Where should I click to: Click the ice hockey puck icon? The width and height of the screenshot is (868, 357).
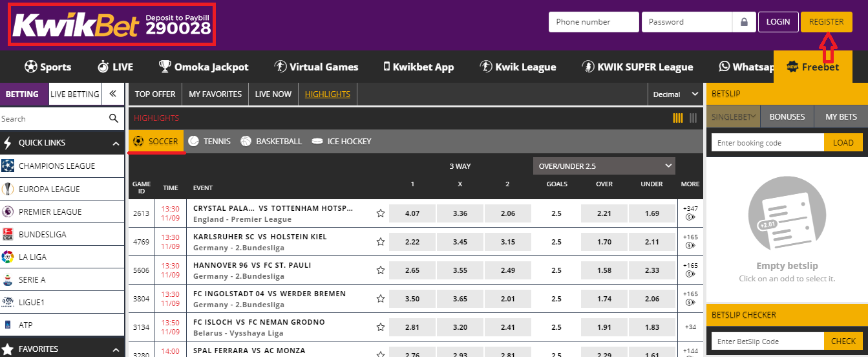click(317, 141)
